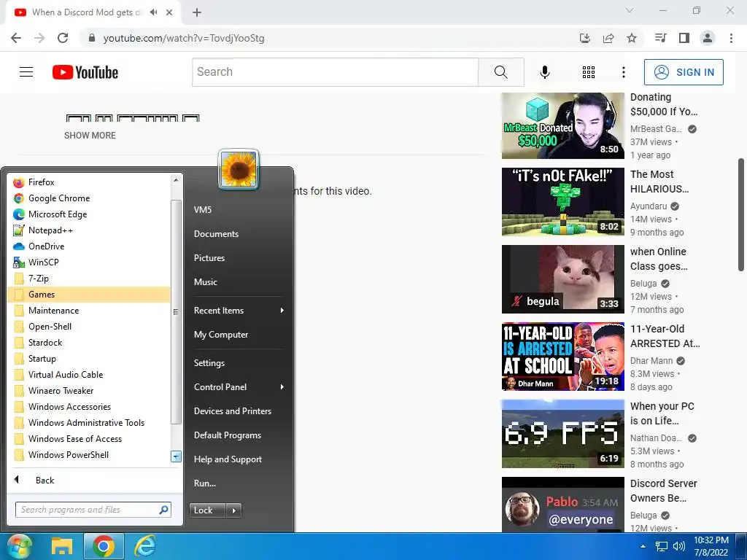Open Pictures from the Start menu
Image resolution: width=747 pixels, height=560 pixels.
tap(239, 257)
